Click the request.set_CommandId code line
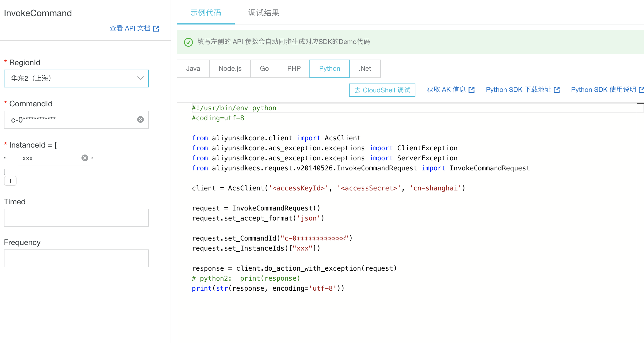The height and width of the screenshot is (343, 644). tap(272, 238)
